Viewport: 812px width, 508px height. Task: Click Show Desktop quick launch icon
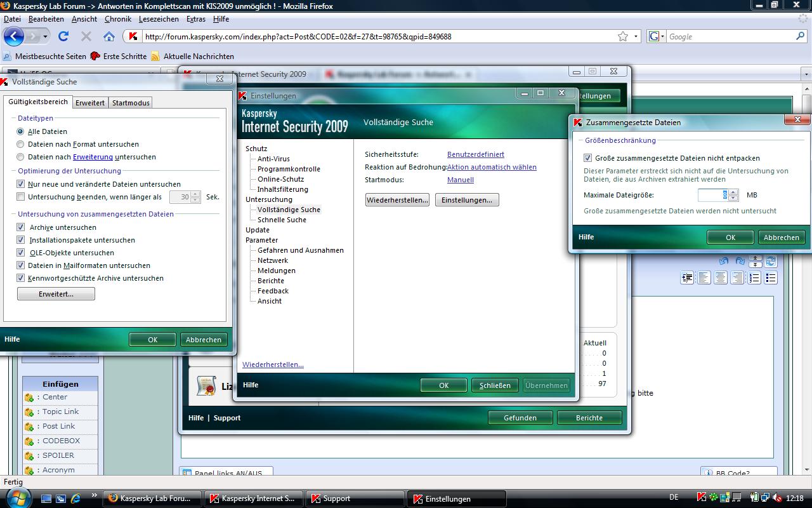pos(46,498)
